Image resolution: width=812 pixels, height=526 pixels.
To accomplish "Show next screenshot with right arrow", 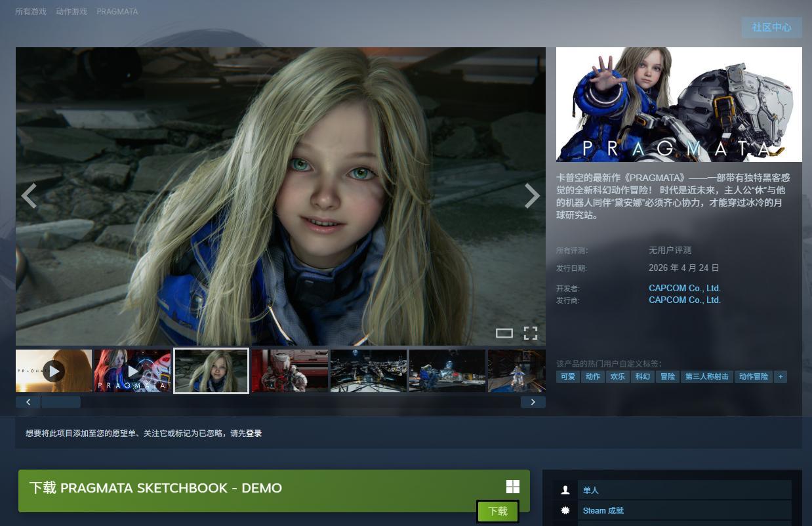I will point(532,195).
